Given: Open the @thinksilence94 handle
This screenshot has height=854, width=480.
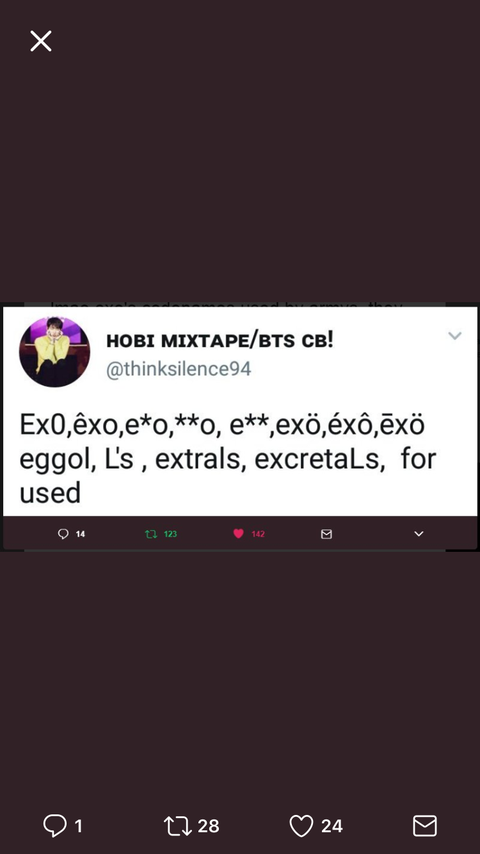Looking at the screenshot, I should tap(178, 369).
